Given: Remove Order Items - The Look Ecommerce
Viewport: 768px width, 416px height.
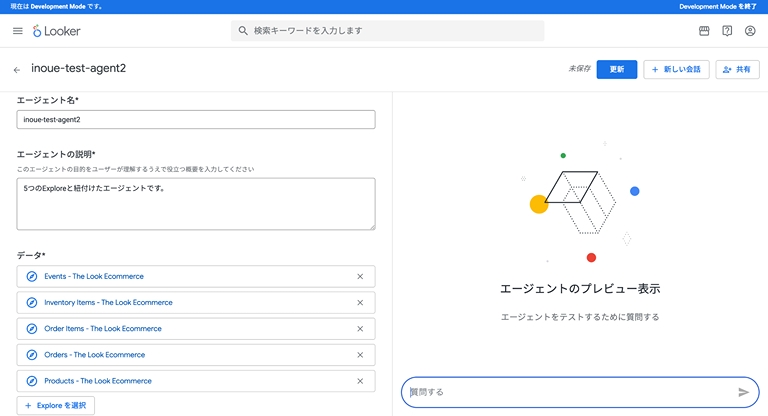Looking at the screenshot, I should point(360,329).
